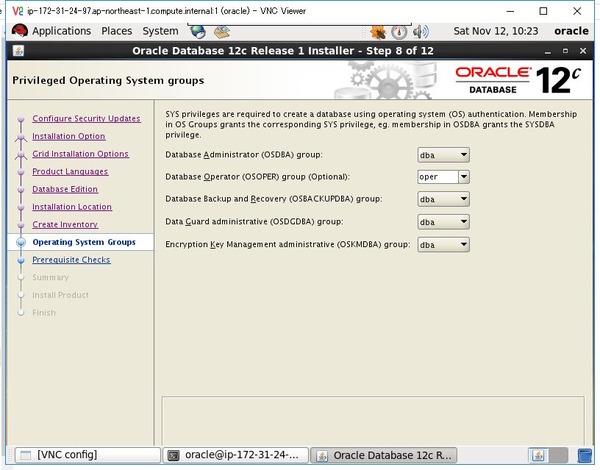Switch to VNC config taskbar window
Viewport: 600px width, 470px height.
pyautogui.click(x=88, y=455)
